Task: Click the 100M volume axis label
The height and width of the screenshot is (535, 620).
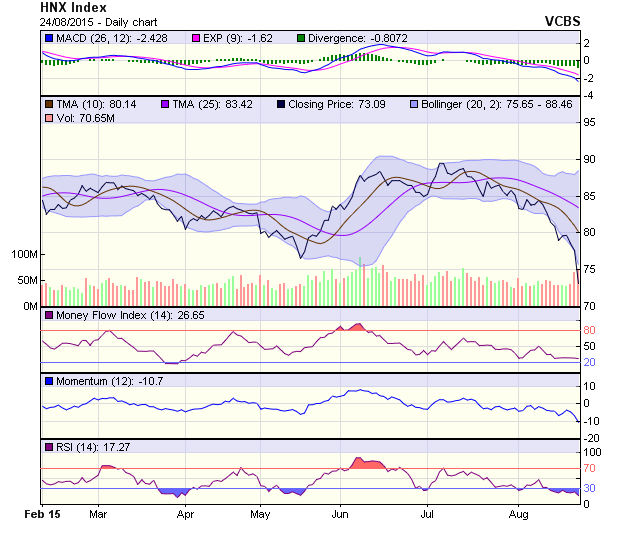Action: point(25,254)
